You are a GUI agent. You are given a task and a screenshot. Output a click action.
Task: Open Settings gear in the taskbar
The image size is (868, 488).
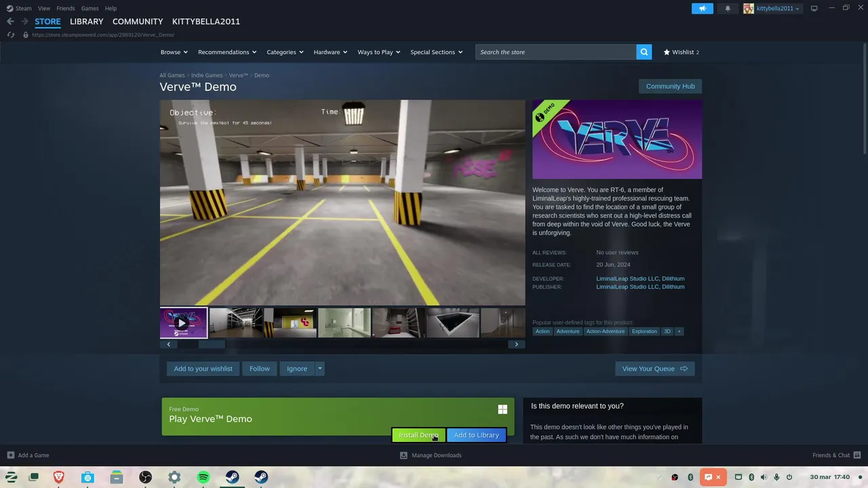(x=174, y=477)
